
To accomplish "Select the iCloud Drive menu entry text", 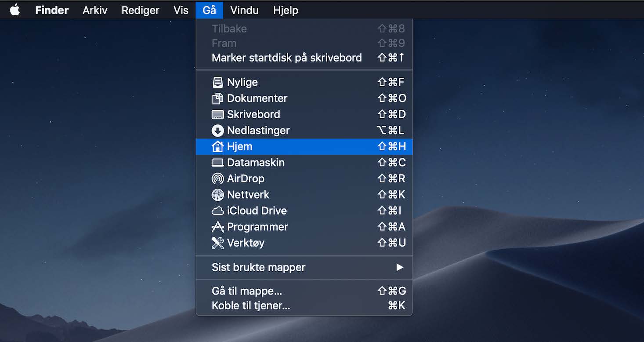I will [x=257, y=211].
